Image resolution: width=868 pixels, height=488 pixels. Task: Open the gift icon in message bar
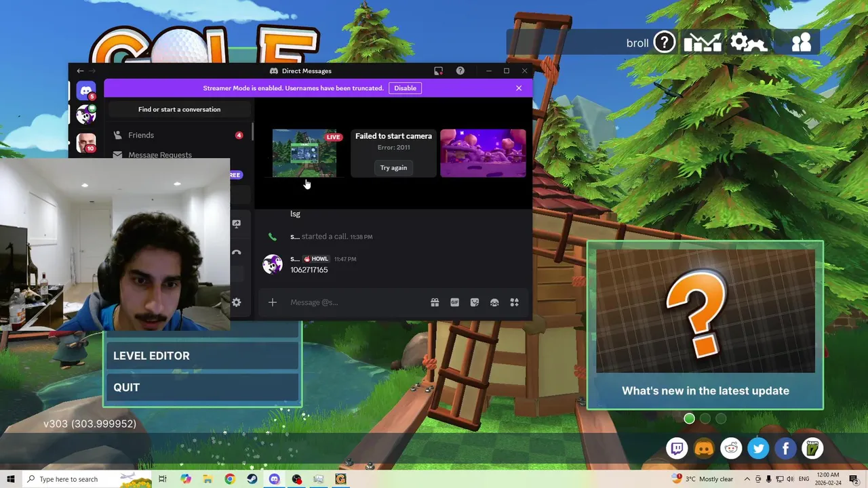(435, 302)
